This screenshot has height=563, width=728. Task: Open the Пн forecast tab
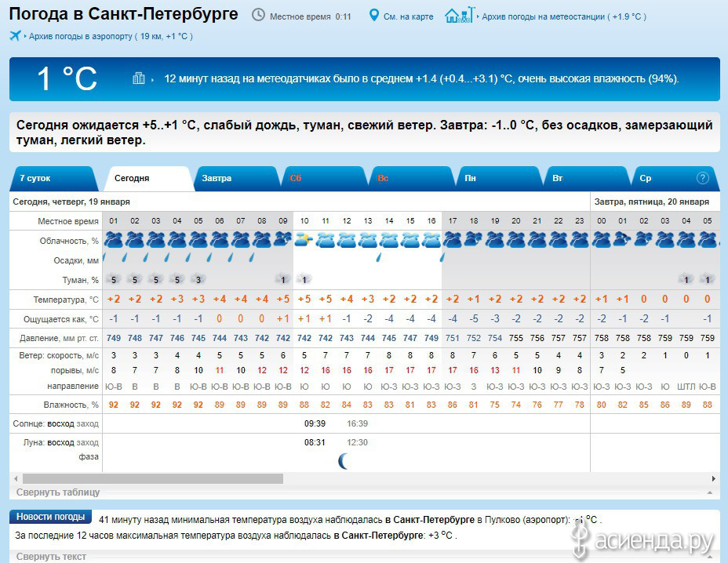click(499, 178)
